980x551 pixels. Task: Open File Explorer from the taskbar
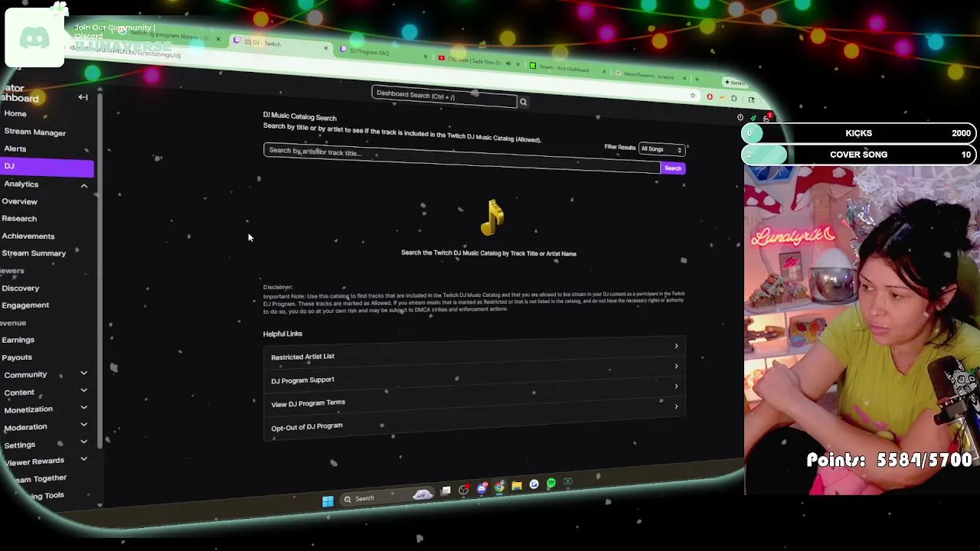pyautogui.click(x=517, y=485)
